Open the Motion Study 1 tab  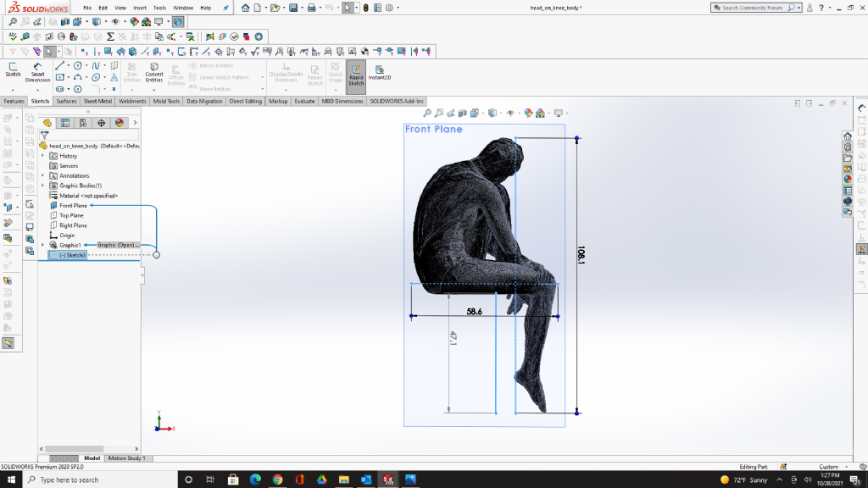(x=125, y=458)
